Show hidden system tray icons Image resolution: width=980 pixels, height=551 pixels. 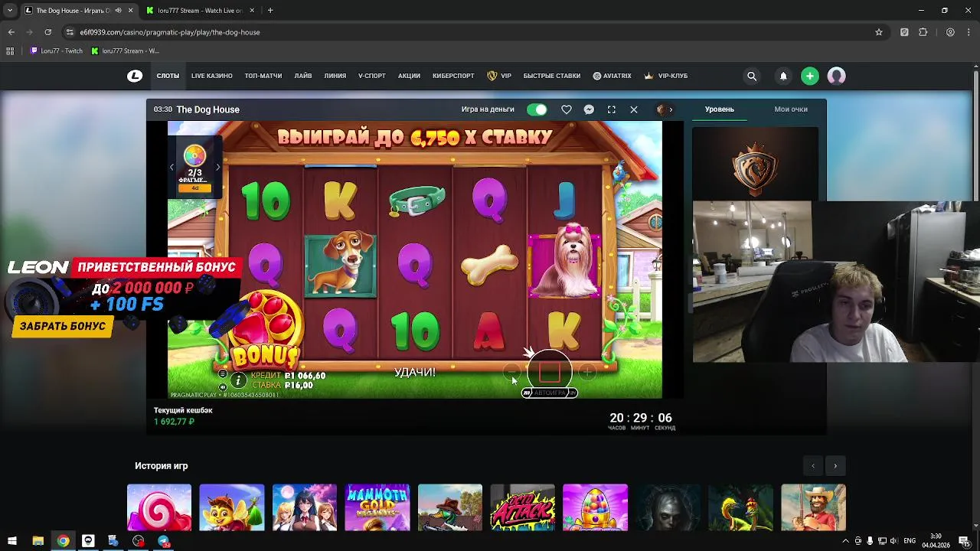point(845,541)
